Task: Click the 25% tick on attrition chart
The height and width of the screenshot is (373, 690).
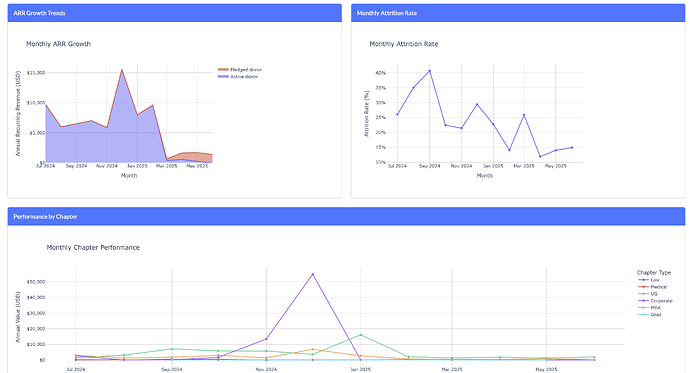Action: [381, 117]
